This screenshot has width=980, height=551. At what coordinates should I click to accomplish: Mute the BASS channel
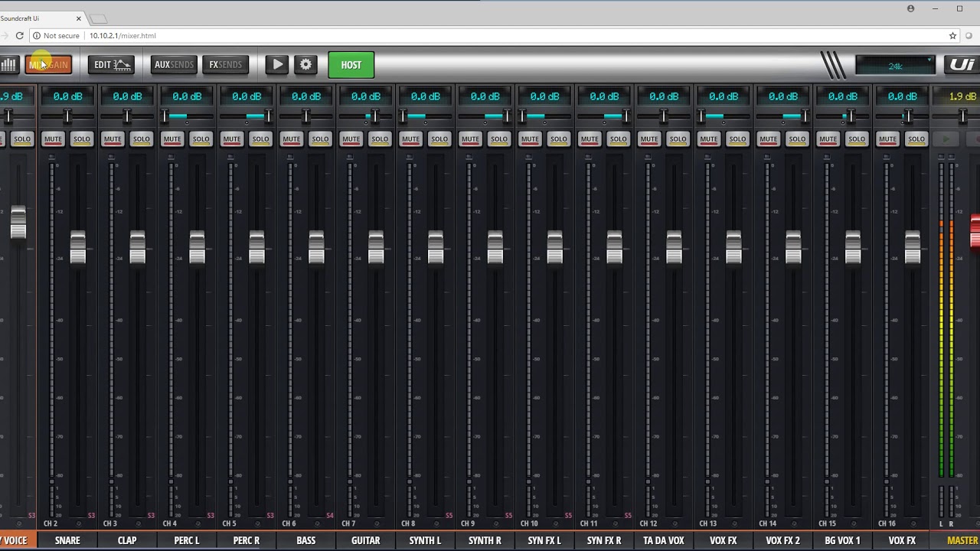tap(292, 139)
